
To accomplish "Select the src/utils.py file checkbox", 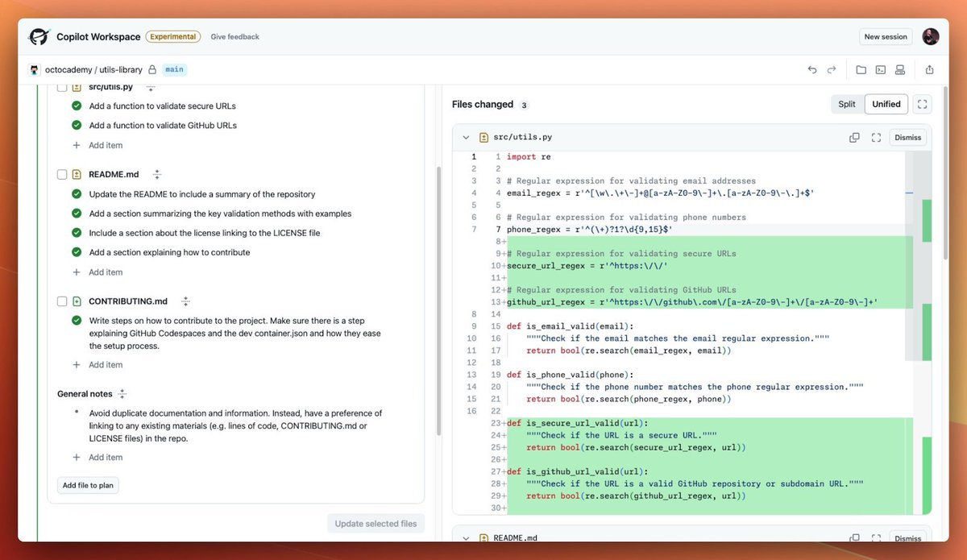I will (61, 86).
